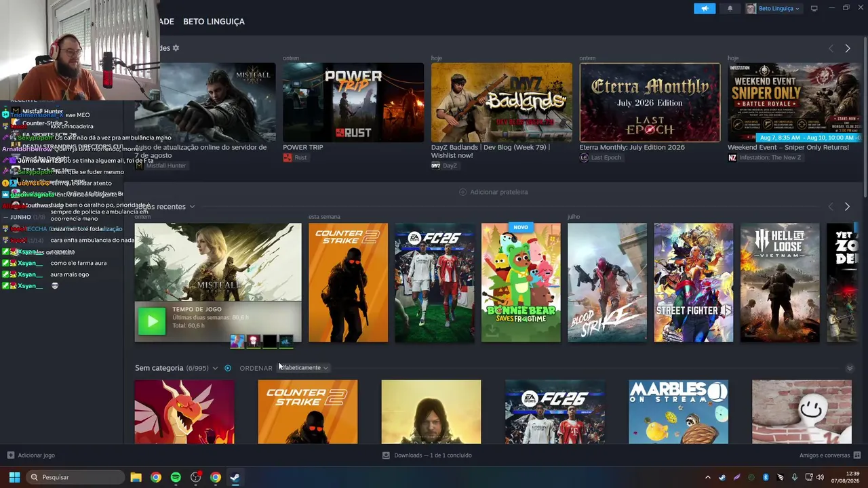868x488 pixels.
Task: Click Adicionar jogo to add a game
Action: [x=31, y=455]
